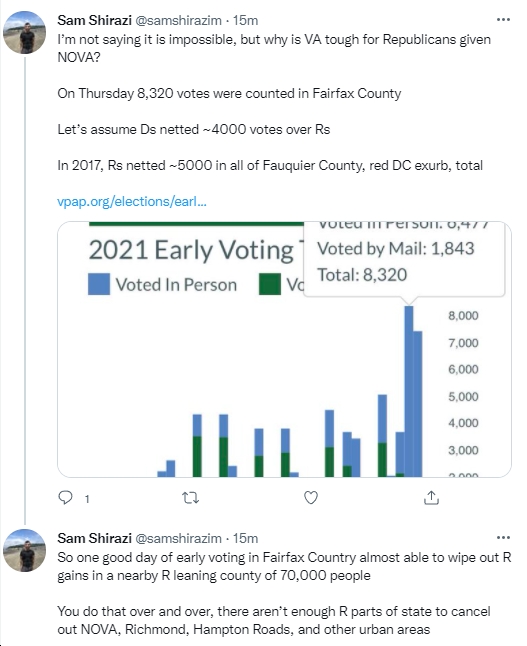527x646 pixels.
Task: Open the share icon under the first tweet
Action: click(x=431, y=498)
